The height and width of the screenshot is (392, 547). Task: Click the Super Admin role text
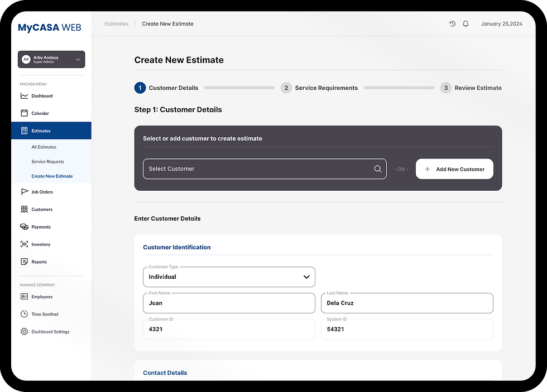pyautogui.click(x=44, y=62)
